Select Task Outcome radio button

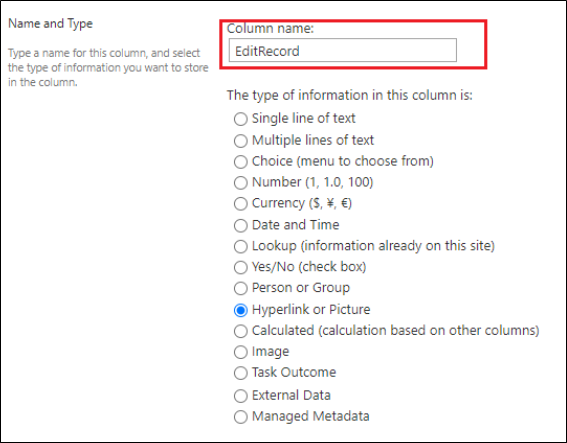click(x=240, y=373)
